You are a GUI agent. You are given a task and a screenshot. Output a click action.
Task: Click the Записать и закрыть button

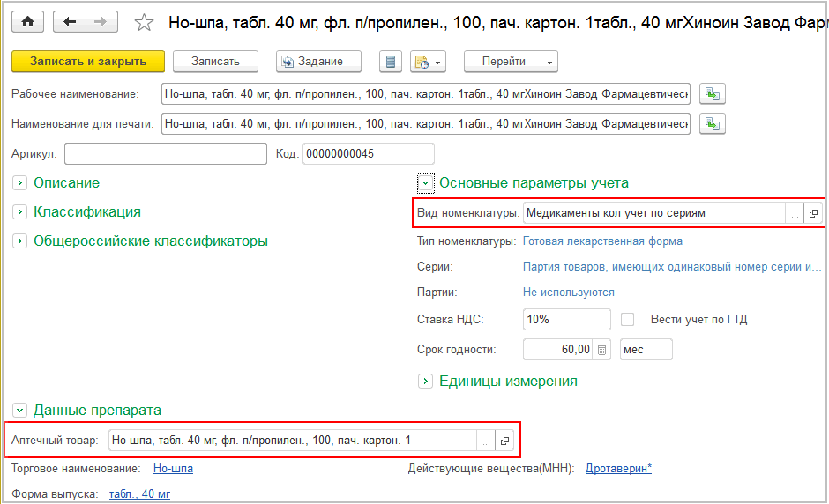pos(88,62)
